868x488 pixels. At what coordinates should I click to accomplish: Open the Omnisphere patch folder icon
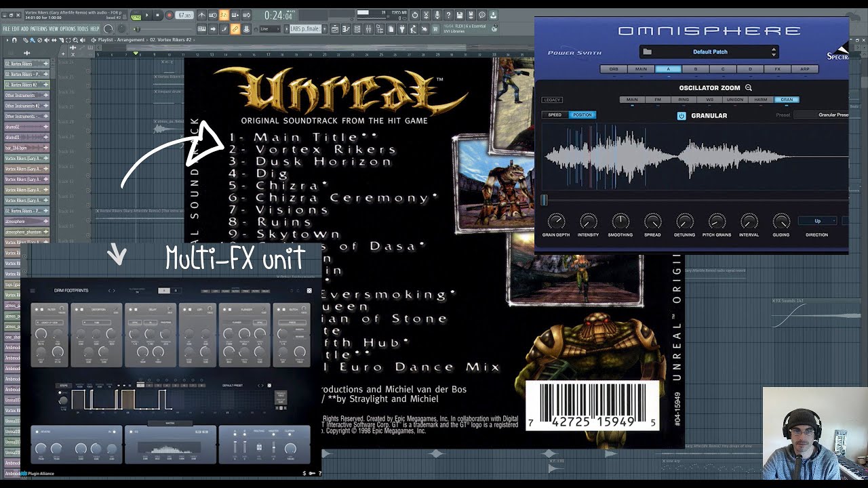pos(647,52)
